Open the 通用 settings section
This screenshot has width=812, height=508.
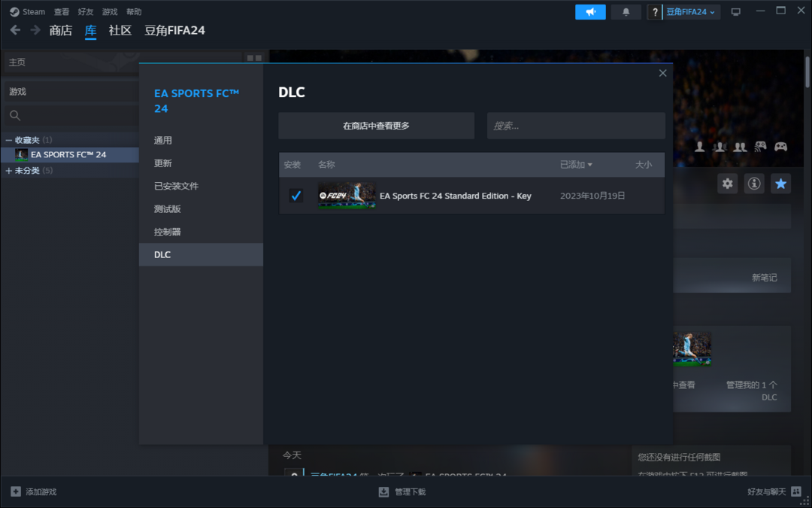point(201,141)
